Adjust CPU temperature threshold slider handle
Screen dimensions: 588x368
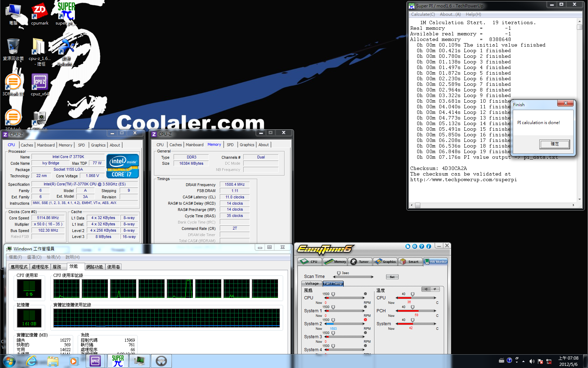point(412,294)
